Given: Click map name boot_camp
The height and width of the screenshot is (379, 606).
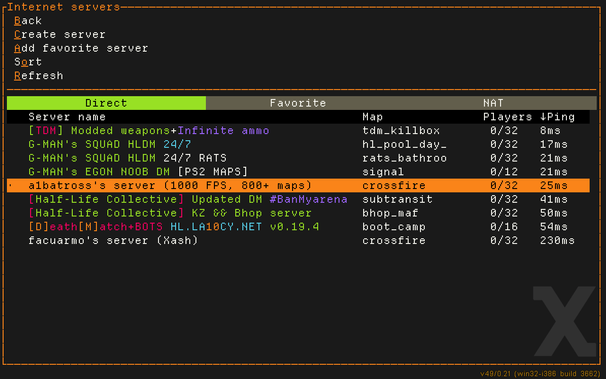Looking at the screenshot, I should click(394, 227).
